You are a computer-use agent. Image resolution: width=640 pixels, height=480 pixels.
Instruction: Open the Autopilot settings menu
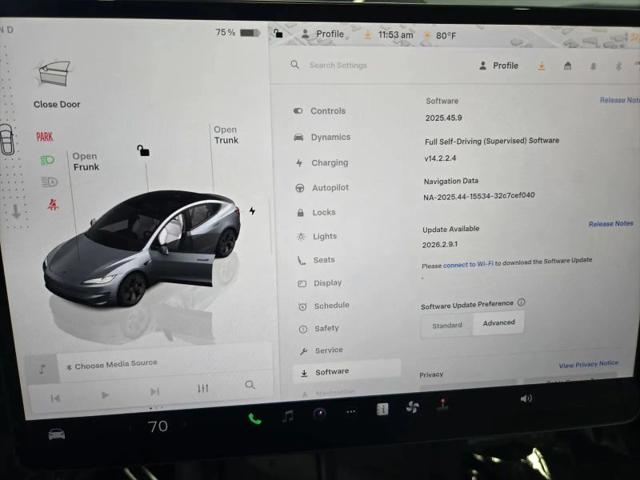pyautogui.click(x=322, y=188)
